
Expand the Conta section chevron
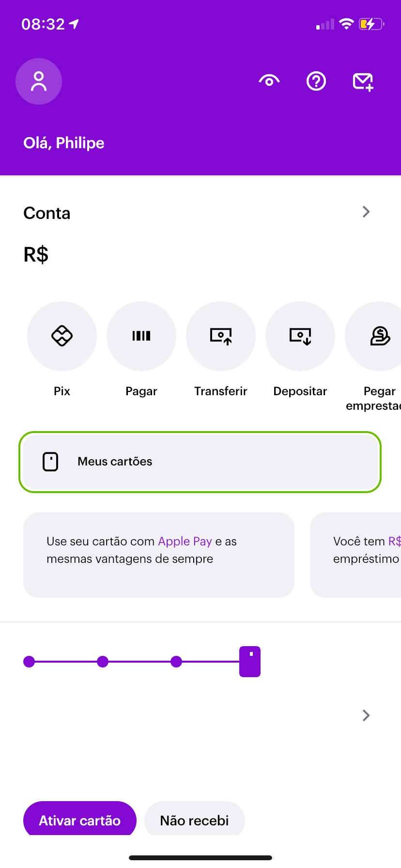366,212
